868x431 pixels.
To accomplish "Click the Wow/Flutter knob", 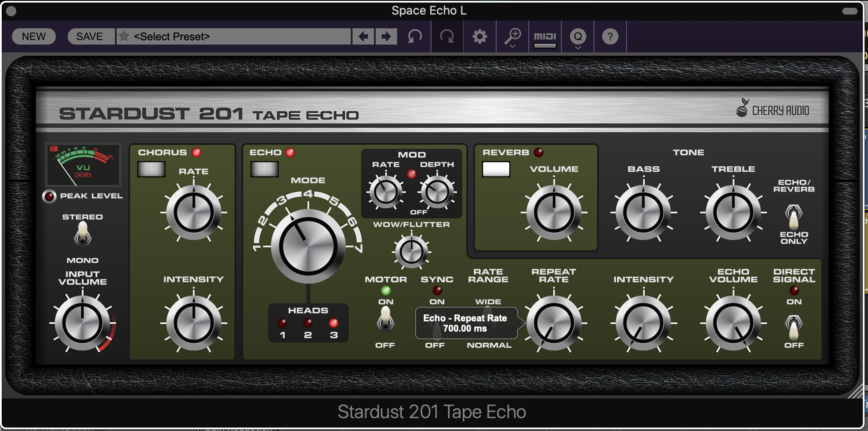I will pyautogui.click(x=411, y=251).
